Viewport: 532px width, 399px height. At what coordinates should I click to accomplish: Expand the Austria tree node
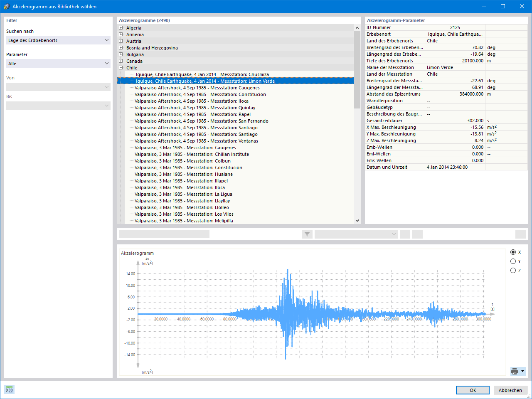pyautogui.click(x=121, y=41)
